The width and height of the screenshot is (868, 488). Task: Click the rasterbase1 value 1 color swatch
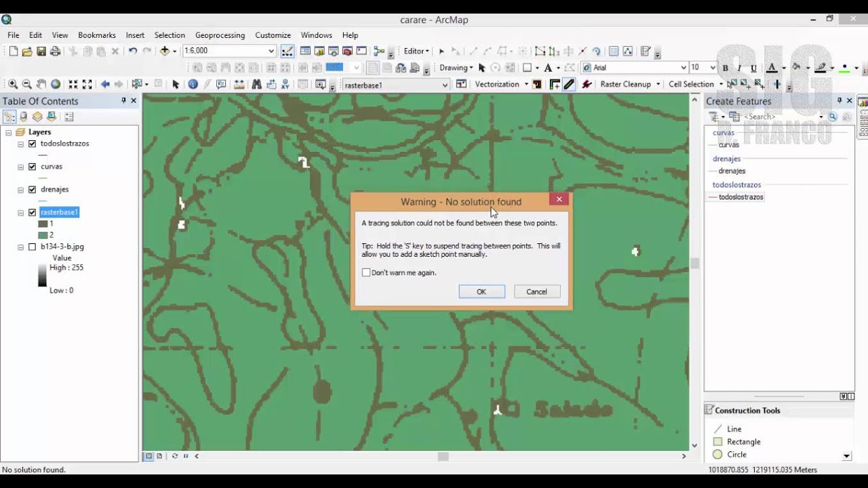43,224
